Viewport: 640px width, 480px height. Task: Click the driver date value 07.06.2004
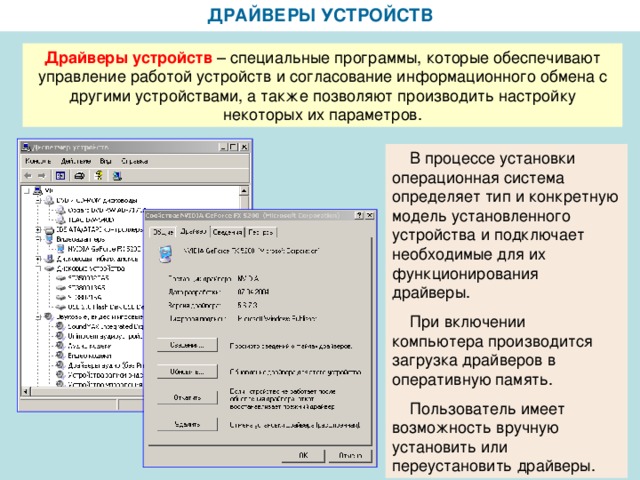point(253,292)
